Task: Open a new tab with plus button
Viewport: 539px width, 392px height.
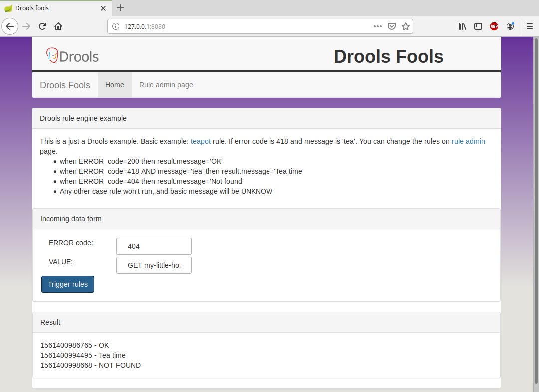Action: (120, 8)
